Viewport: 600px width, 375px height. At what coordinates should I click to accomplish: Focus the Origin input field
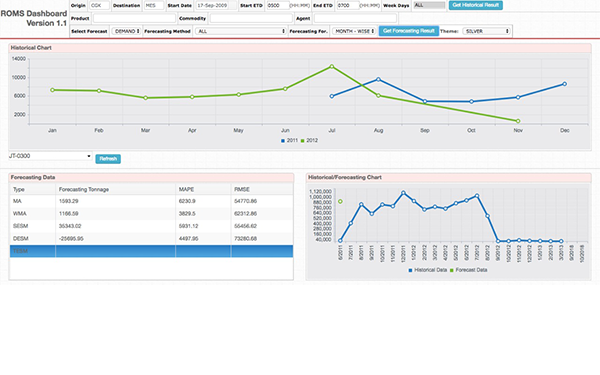point(99,5)
